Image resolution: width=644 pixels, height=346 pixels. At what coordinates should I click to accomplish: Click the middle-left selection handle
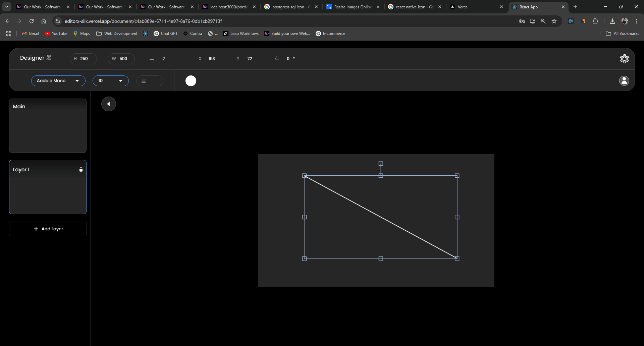coord(305,217)
